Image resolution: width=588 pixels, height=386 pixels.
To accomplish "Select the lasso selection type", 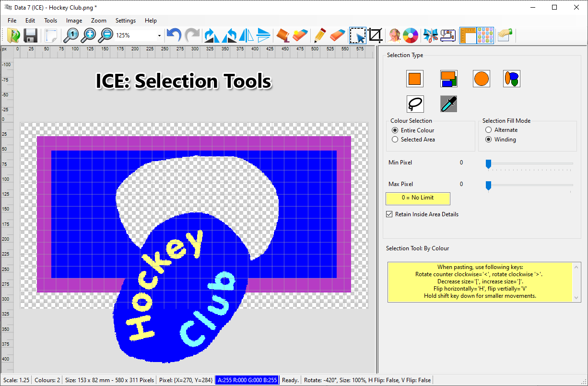I will pos(415,104).
